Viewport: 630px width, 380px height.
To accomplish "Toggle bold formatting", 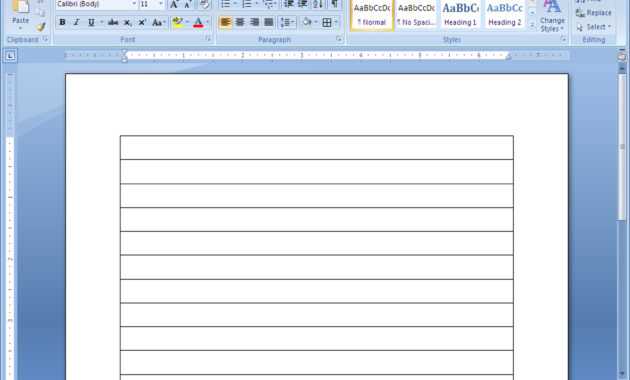I will point(62,22).
